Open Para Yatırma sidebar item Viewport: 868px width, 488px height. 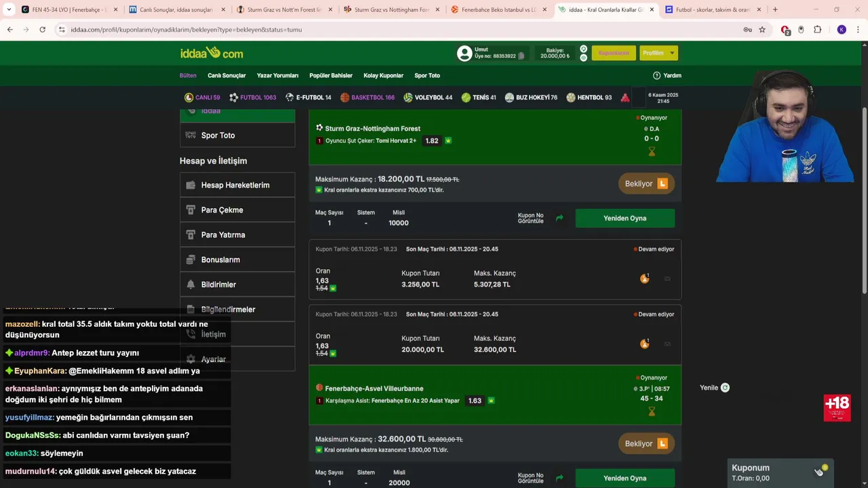point(237,235)
